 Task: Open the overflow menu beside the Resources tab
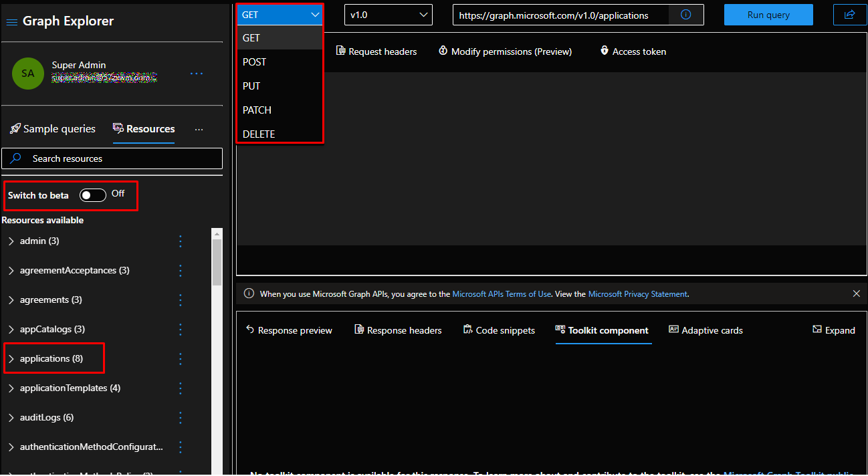point(199,129)
